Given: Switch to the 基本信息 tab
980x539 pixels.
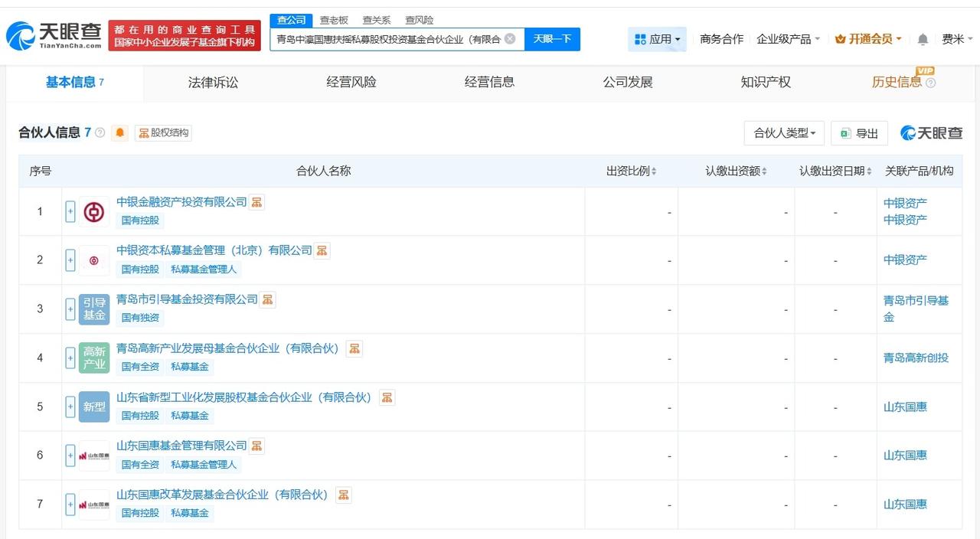Looking at the screenshot, I should coord(75,83).
